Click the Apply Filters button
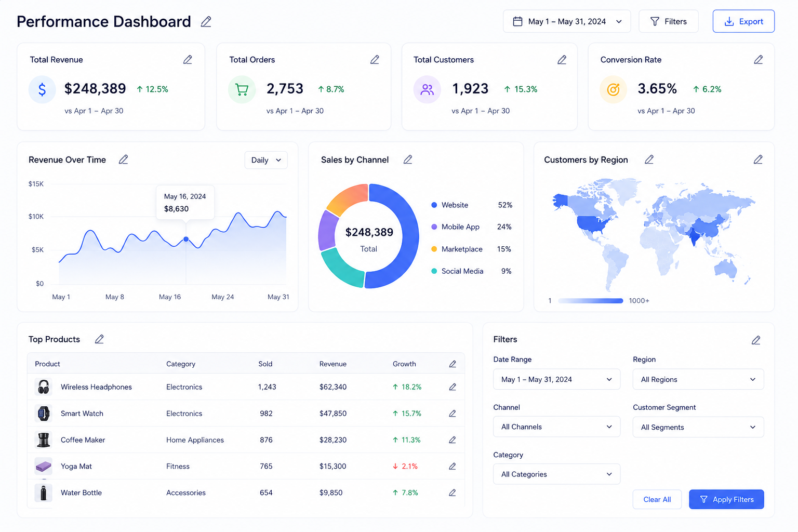798x532 pixels. (726, 499)
